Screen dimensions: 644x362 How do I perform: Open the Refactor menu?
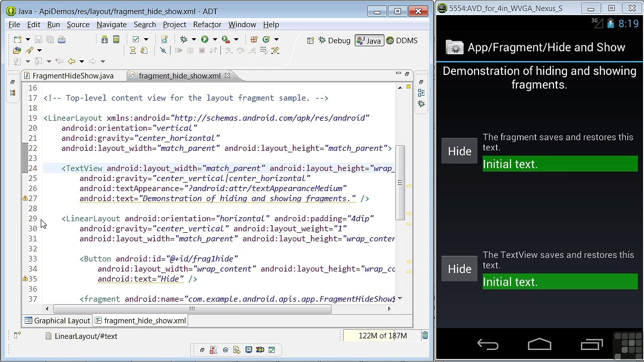tap(207, 25)
